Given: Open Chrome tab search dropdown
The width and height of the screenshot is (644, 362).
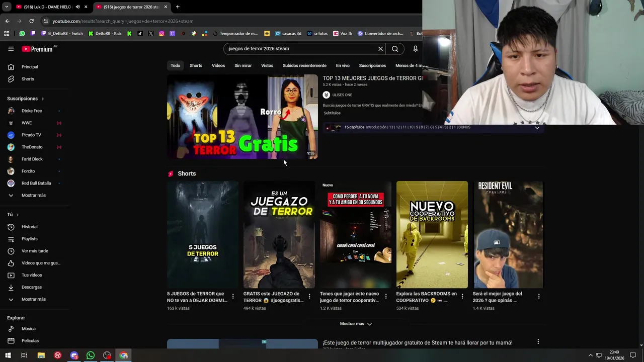Looking at the screenshot, I should point(7,7).
